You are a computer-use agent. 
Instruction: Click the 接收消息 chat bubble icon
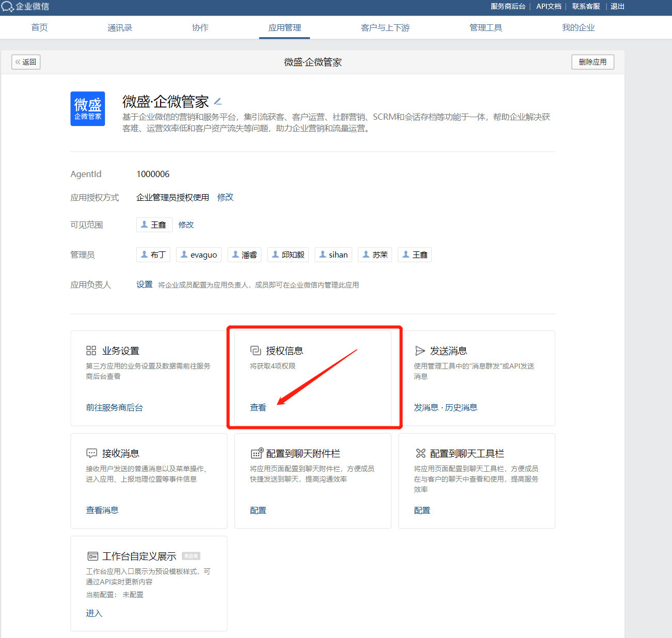pos(91,453)
